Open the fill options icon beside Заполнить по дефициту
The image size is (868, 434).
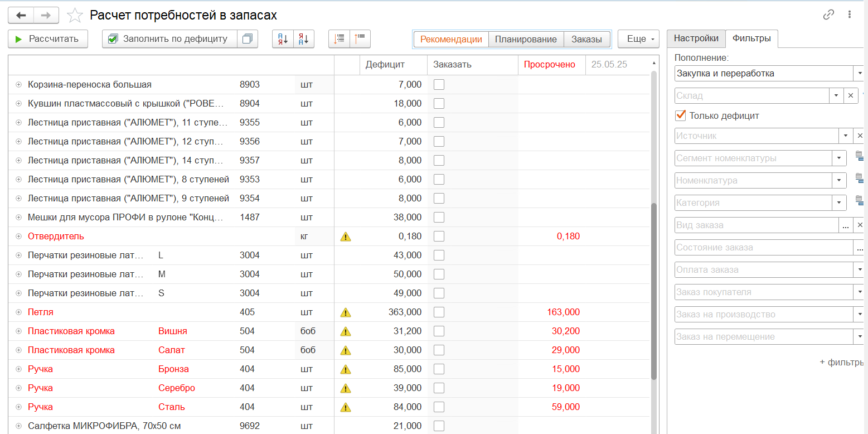pyautogui.click(x=248, y=39)
